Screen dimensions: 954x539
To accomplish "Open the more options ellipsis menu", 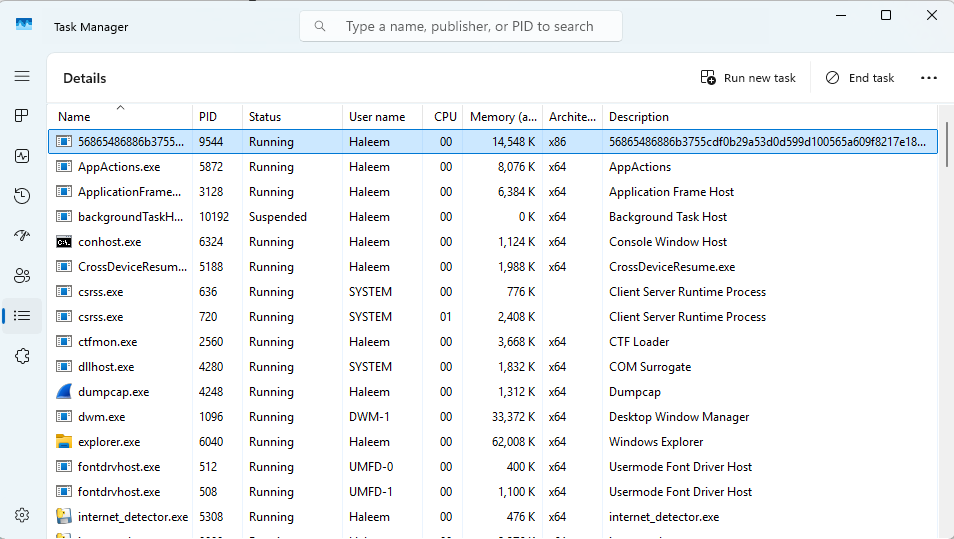I will click(928, 78).
